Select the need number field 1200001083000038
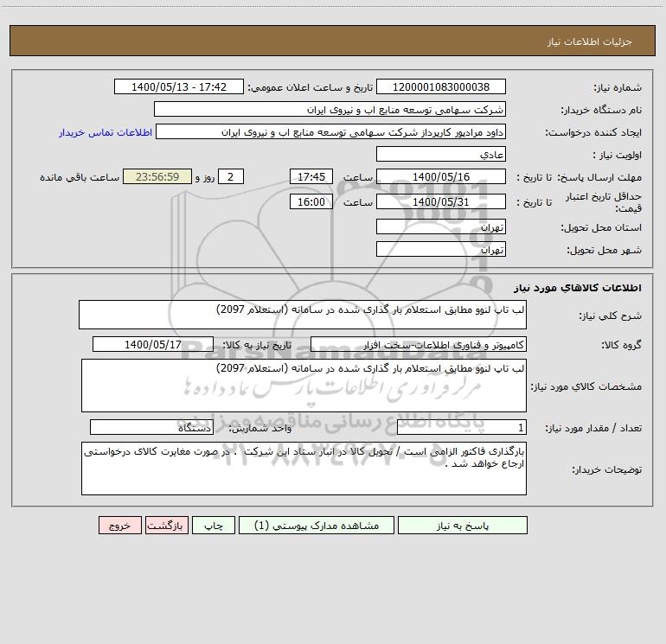The height and width of the screenshot is (644, 666). point(441,86)
